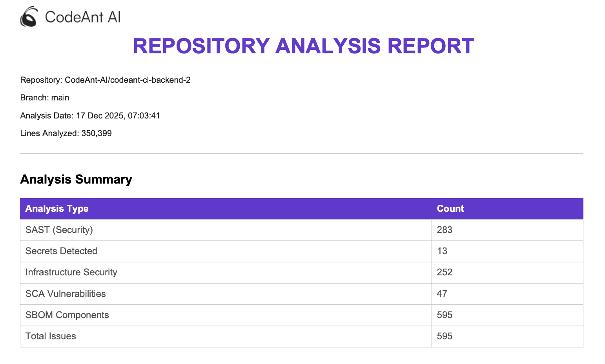605x364 pixels.
Task: Select the Analysis Date text
Action: click(90, 116)
